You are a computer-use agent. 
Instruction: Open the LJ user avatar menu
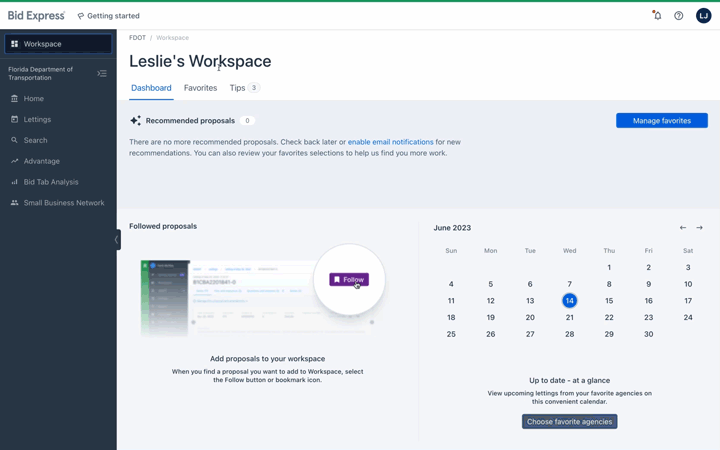point(703,16)
